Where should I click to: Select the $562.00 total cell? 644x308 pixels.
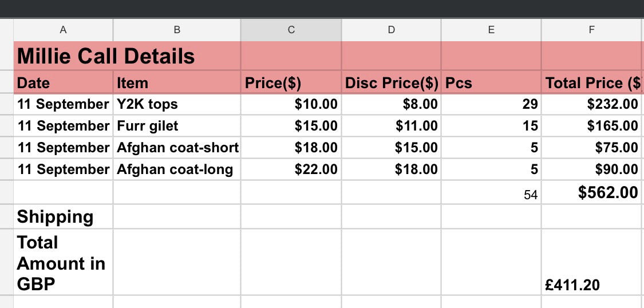click(x=591, y=192)
